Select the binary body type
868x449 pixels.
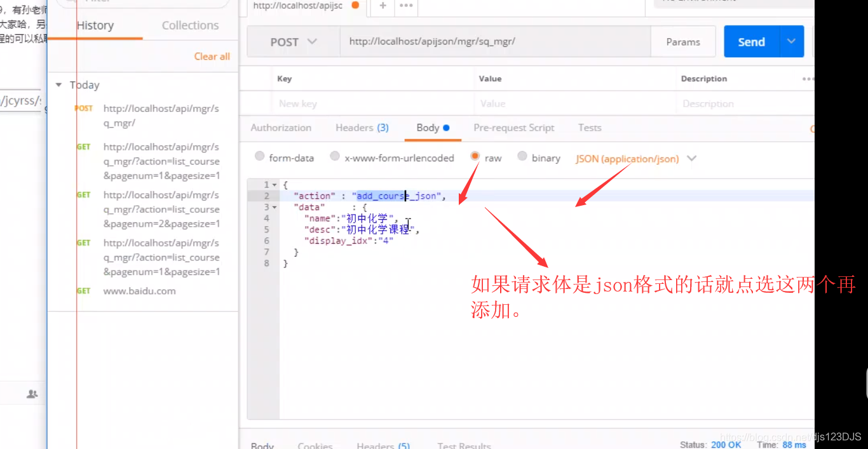(522, 156)
